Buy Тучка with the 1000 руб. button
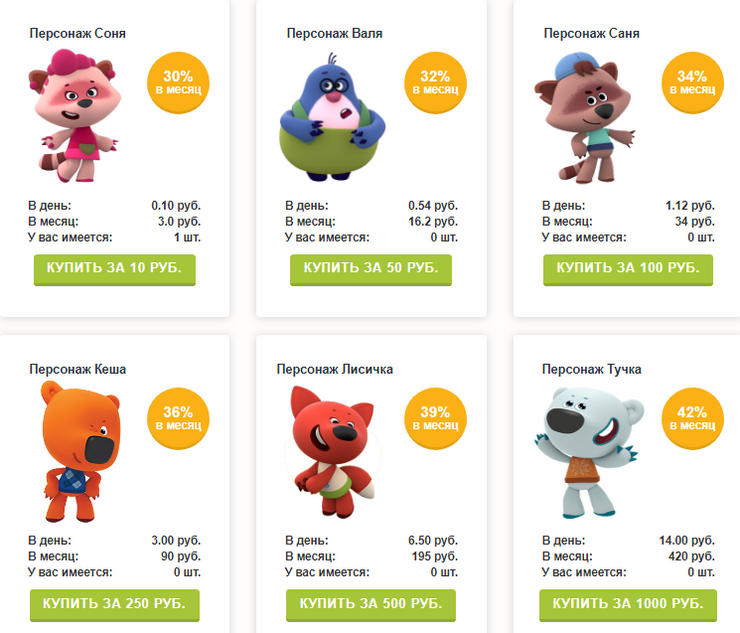This screenshot has height=633, width=740. 628,605
